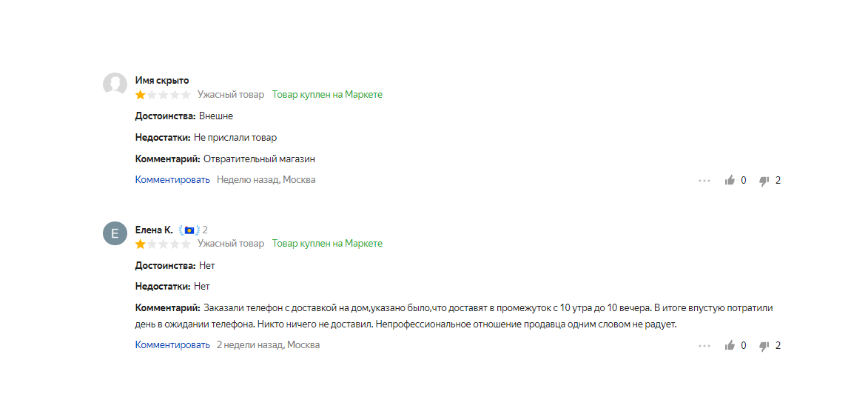Click the star rating of Елена К.'s review
868x420 pixels.
point(163,244)
